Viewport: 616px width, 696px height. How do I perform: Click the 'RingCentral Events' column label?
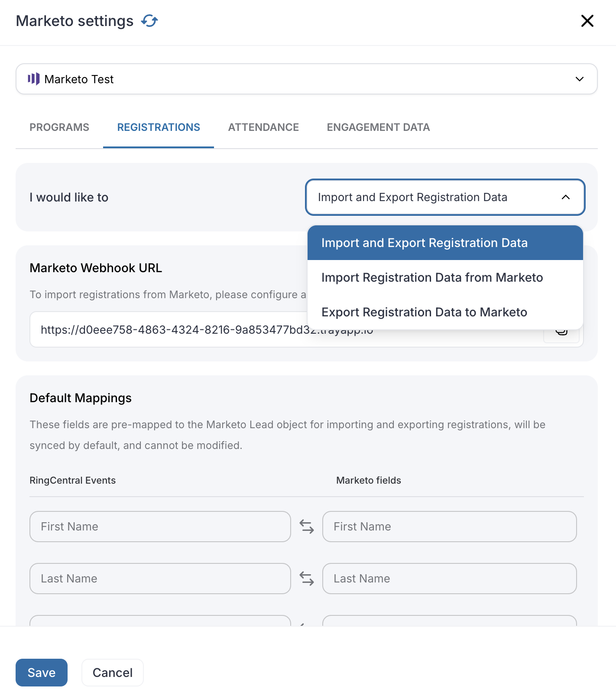[73, 480]
